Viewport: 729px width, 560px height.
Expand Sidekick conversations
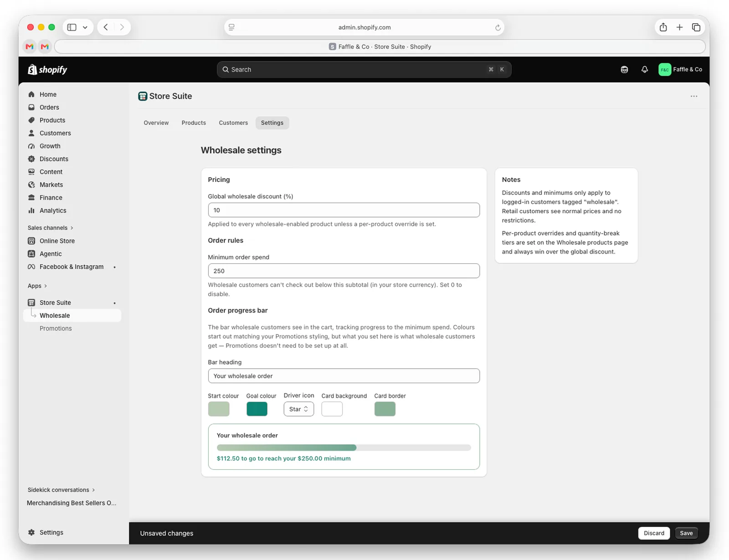61,490
